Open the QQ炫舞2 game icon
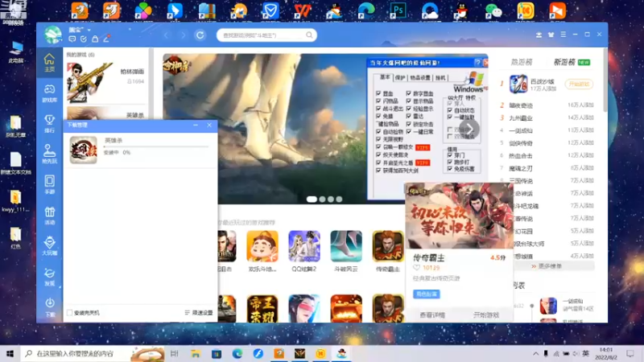This screenshot has width=644, height=362. click(x=304, y=246)
